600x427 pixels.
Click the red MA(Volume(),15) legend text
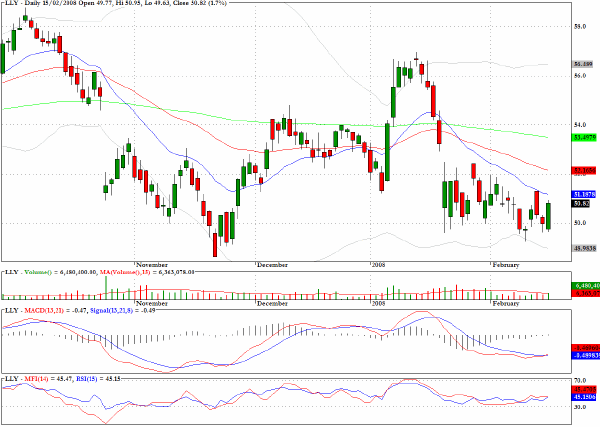tap(125, 272)
